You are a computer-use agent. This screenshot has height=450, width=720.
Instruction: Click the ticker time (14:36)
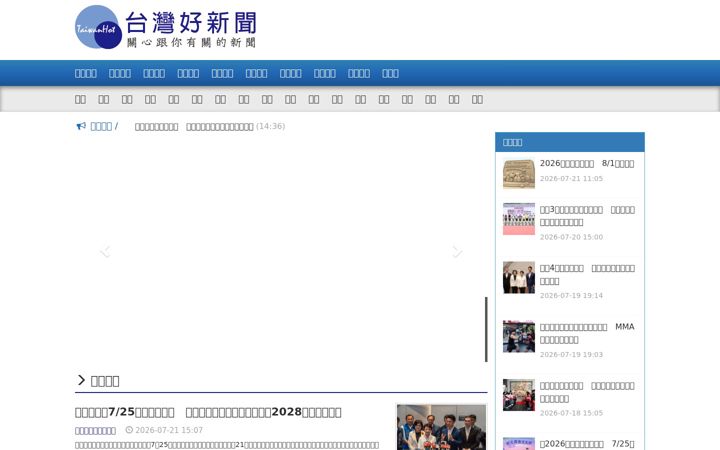270,126
